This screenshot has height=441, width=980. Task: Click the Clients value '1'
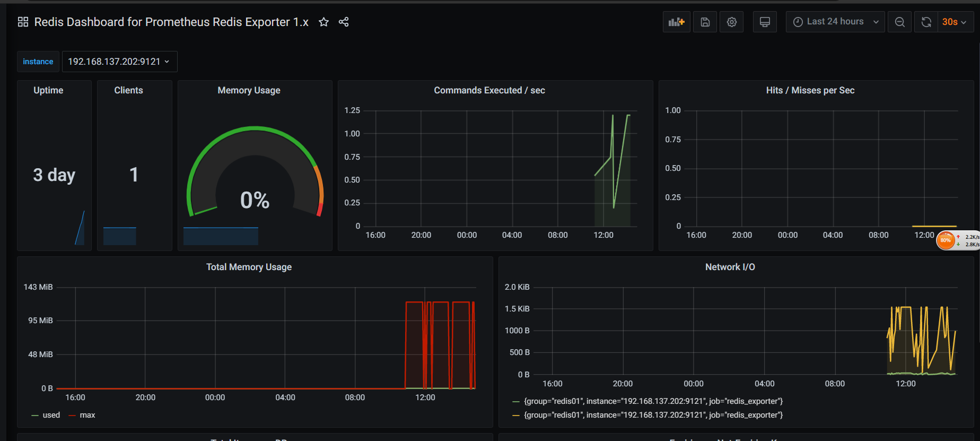tap(134, 175)
